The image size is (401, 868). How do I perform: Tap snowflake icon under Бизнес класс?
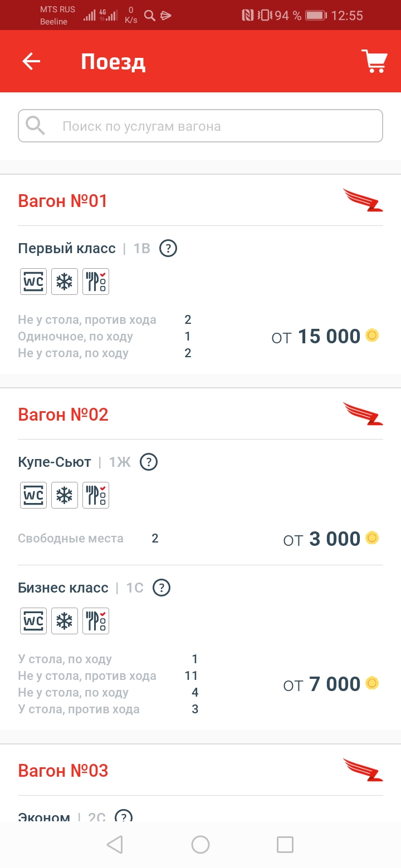[65, 621]
